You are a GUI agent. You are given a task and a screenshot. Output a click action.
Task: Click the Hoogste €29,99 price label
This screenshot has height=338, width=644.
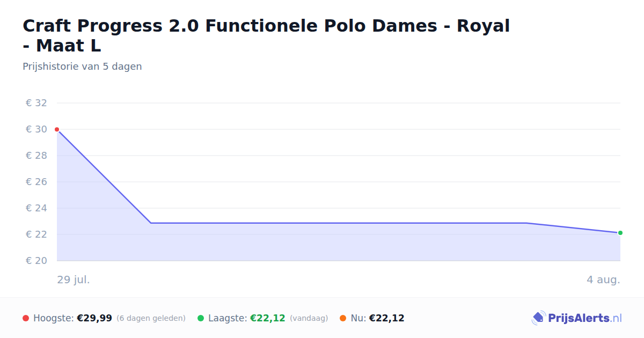73,318
